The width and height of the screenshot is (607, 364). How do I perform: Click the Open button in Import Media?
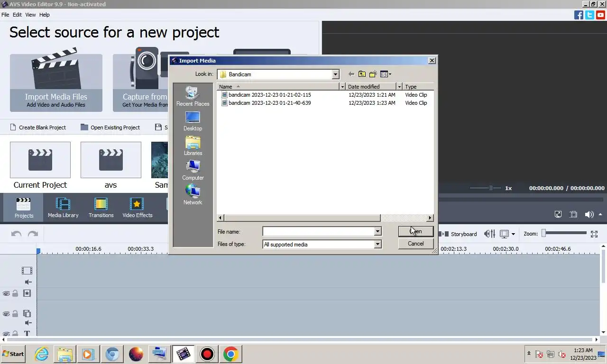click(416, 231)
